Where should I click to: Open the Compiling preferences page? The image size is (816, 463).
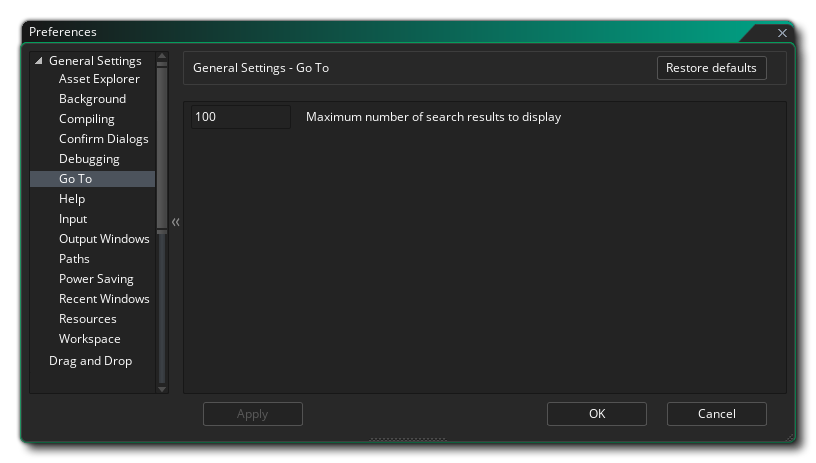86,119
